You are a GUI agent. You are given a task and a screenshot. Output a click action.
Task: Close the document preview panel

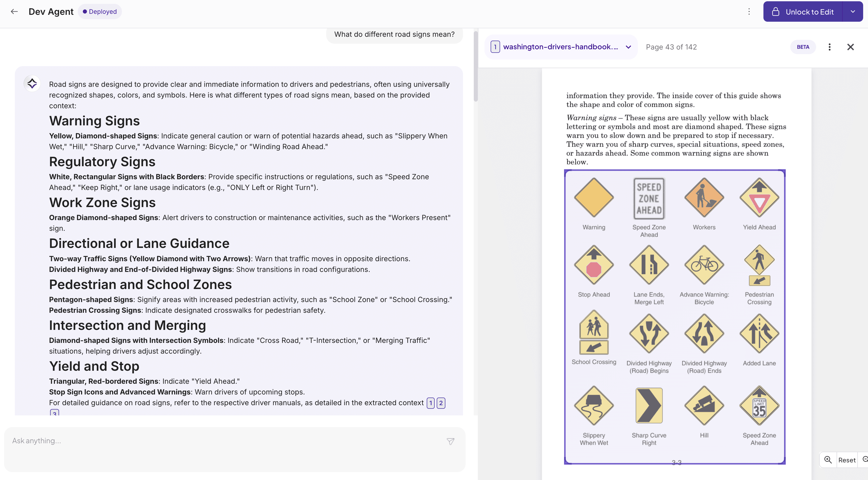point(850,47)
